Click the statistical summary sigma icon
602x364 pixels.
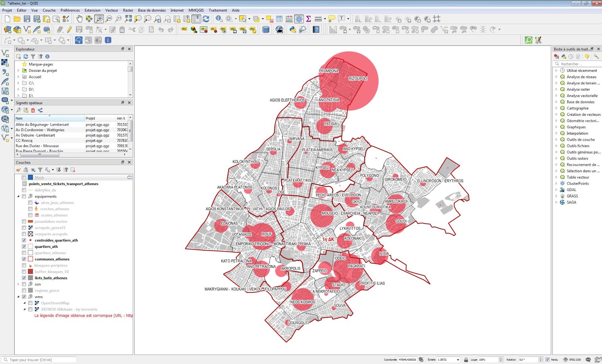[x=309, y=19]
